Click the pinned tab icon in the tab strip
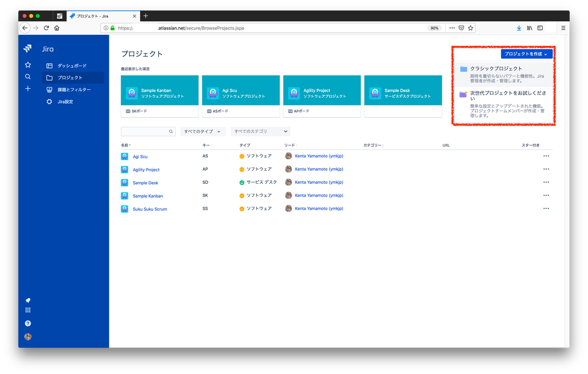The width and height of the screenshot is (588, 374). click(59, 16)
